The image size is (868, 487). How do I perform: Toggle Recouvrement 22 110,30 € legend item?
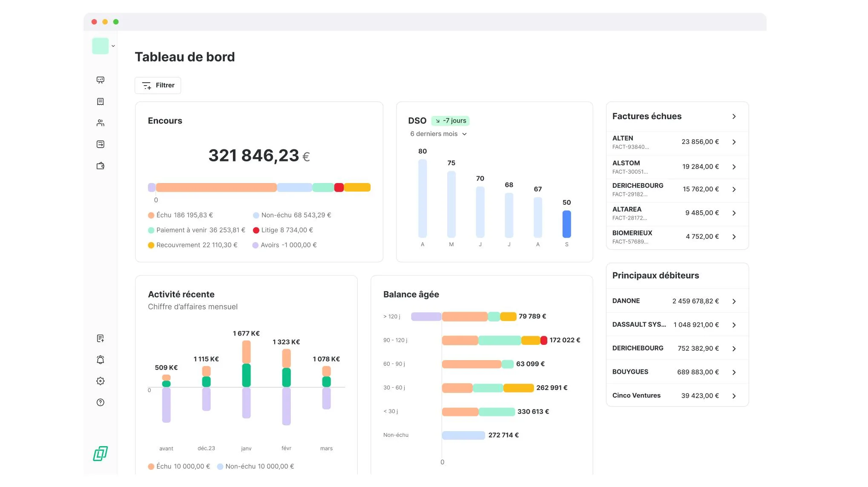193,245
